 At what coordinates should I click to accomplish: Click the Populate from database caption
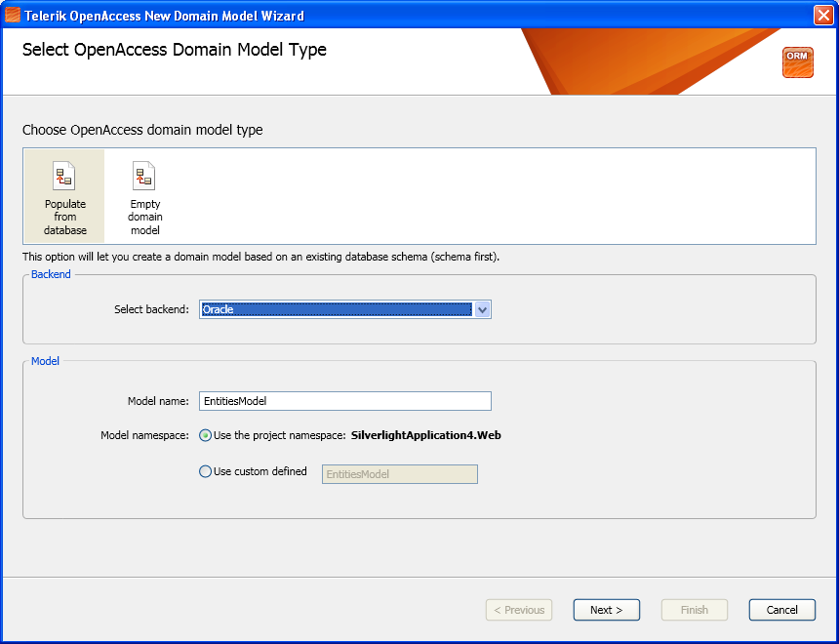pos(65,218)
